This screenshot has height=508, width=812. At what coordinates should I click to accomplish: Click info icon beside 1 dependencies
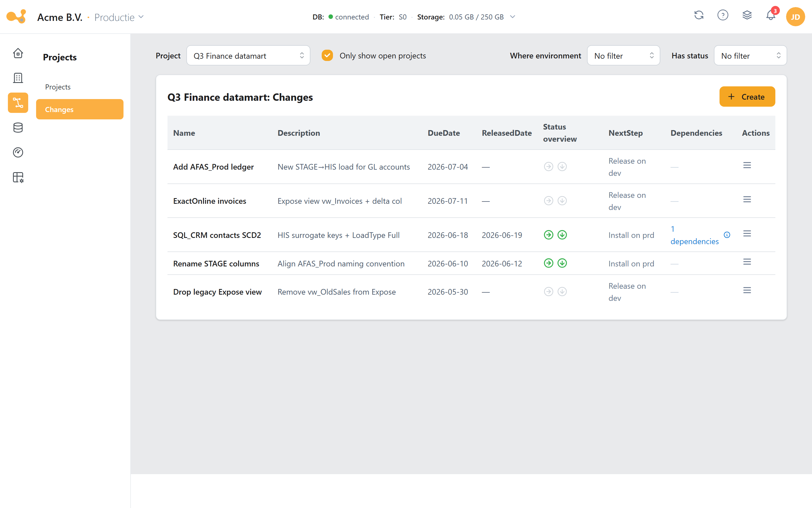(727, 235)
